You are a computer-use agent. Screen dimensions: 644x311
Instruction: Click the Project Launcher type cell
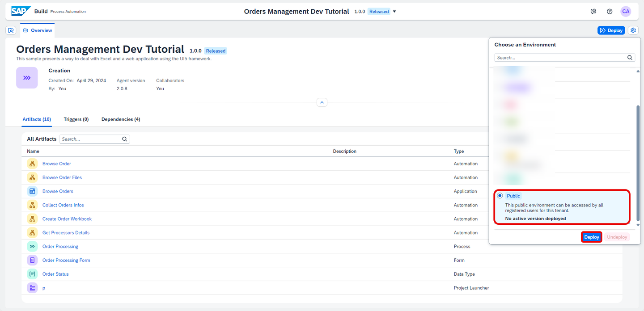471,288
